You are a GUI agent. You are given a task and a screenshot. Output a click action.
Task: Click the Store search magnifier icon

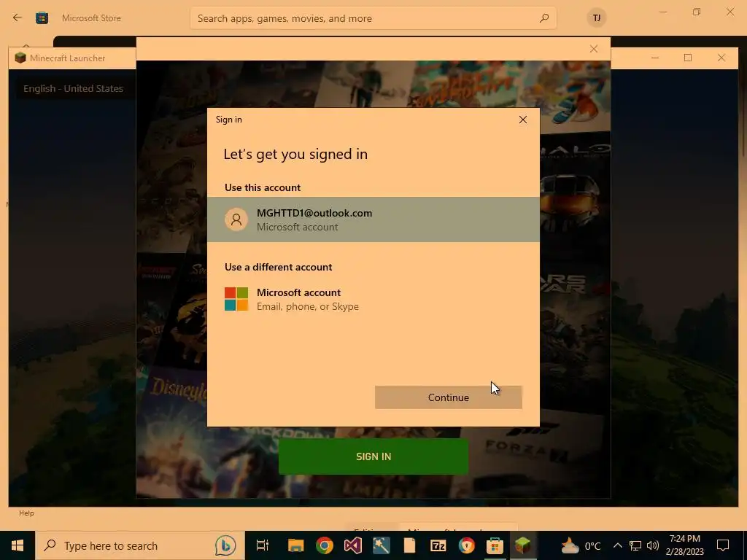(x=544, y=18)
